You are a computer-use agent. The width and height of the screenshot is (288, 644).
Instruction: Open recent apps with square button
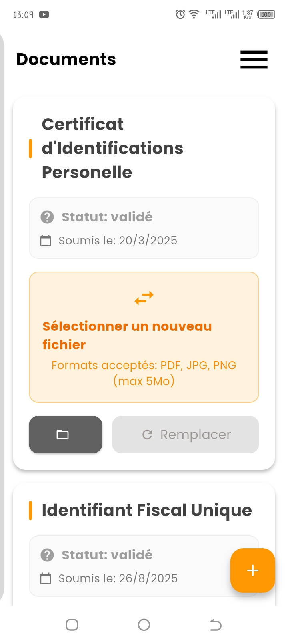tap(72, 625)
